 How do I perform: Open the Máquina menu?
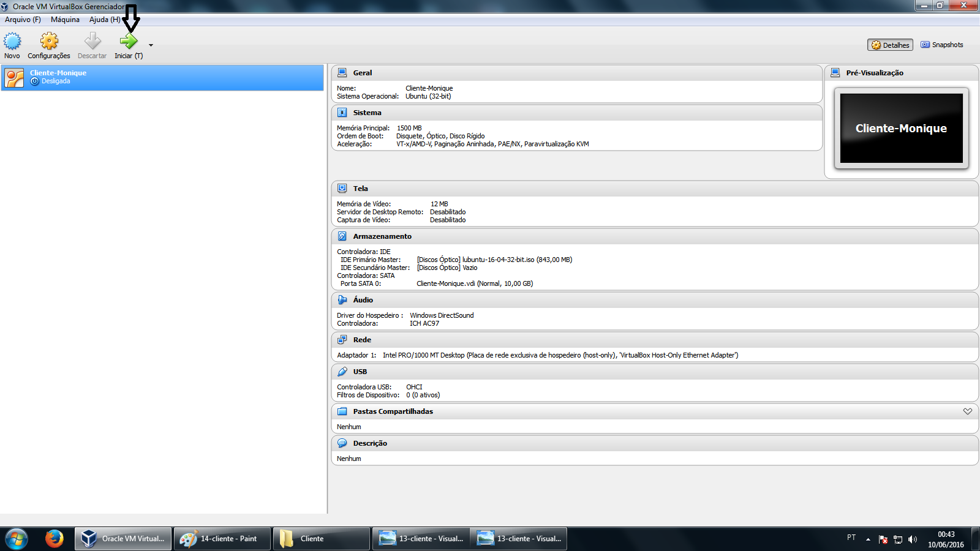tap(65, 20)
